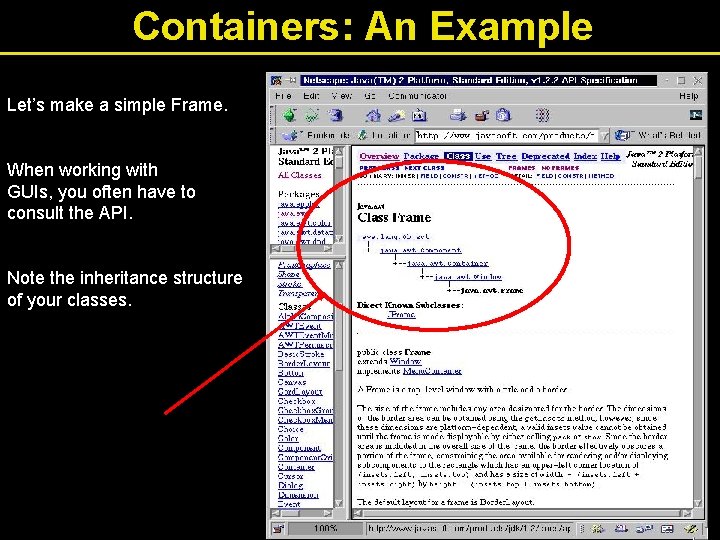Image resolution: width=720 pixels, height=540 pixels.
Task: Open the View menu
Action: [342, 96]
